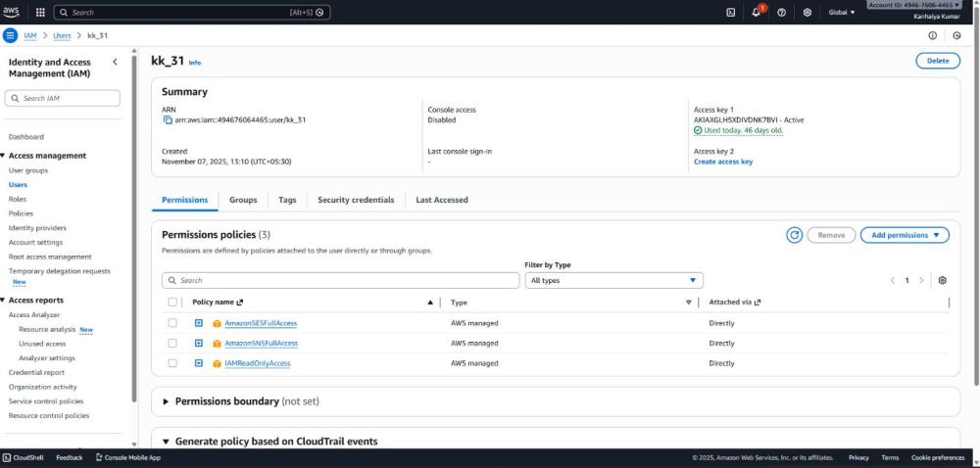Image resolution: width=980 pixels, height=468 pixels.
Task: Open the Filter by Type dropdown
Action: [613, 280]
